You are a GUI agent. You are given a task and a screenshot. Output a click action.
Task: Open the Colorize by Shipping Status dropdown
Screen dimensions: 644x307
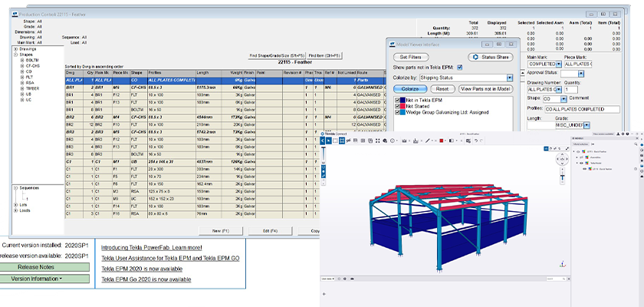[x=510, y=78]
